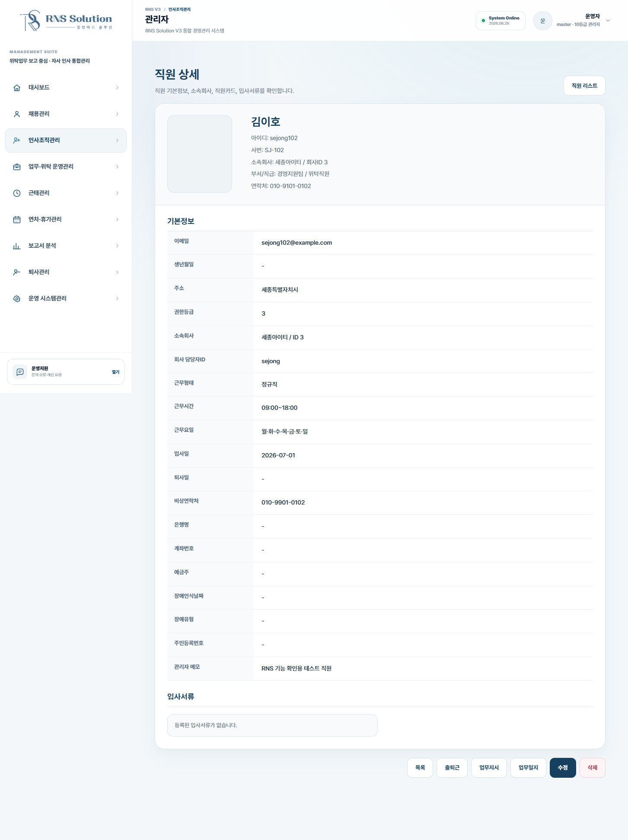This screenshot has width=628, height=840.
Task: Click the dark 수정 button
Action: coord(563,768)
